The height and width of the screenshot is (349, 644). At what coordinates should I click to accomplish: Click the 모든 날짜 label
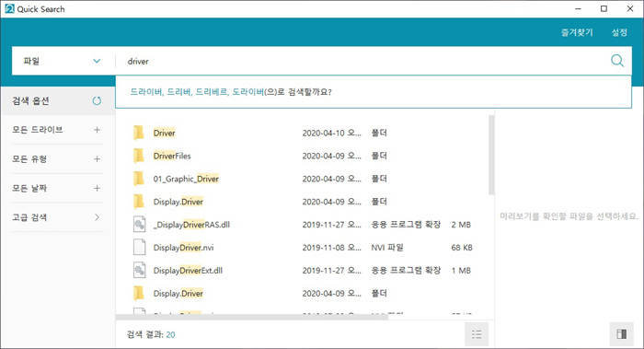click(x=29, y=188)
